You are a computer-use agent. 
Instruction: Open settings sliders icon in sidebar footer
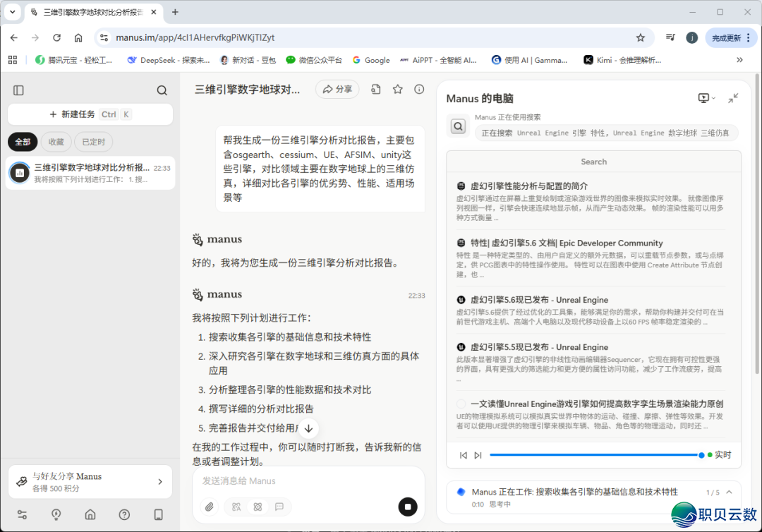23,515
